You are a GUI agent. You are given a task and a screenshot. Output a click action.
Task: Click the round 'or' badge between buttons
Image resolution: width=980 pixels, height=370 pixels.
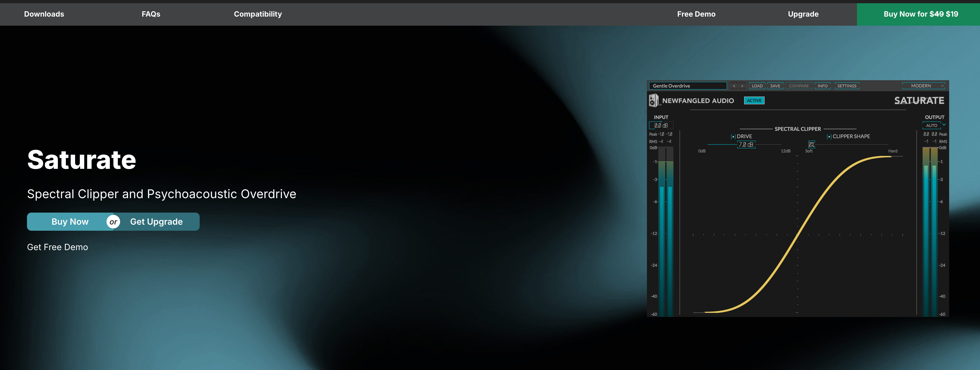tap(113, 222)
